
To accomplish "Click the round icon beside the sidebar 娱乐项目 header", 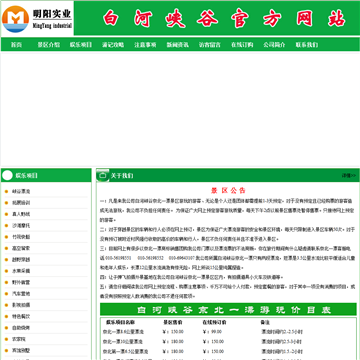I will coord(7,175).
